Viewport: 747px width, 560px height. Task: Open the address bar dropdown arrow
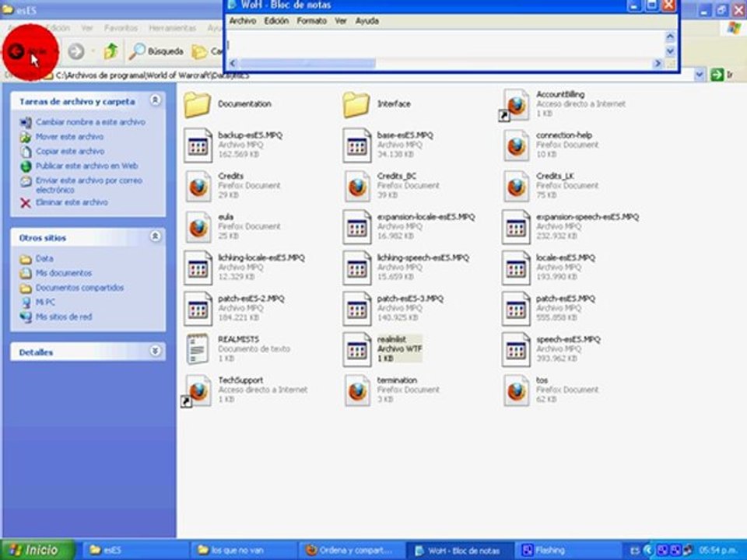(x=700, y=75)
